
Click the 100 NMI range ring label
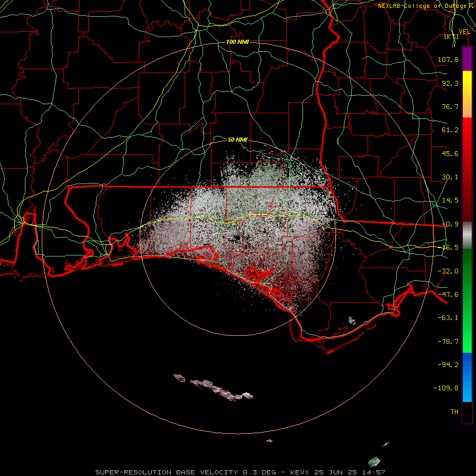coord(237,42)
